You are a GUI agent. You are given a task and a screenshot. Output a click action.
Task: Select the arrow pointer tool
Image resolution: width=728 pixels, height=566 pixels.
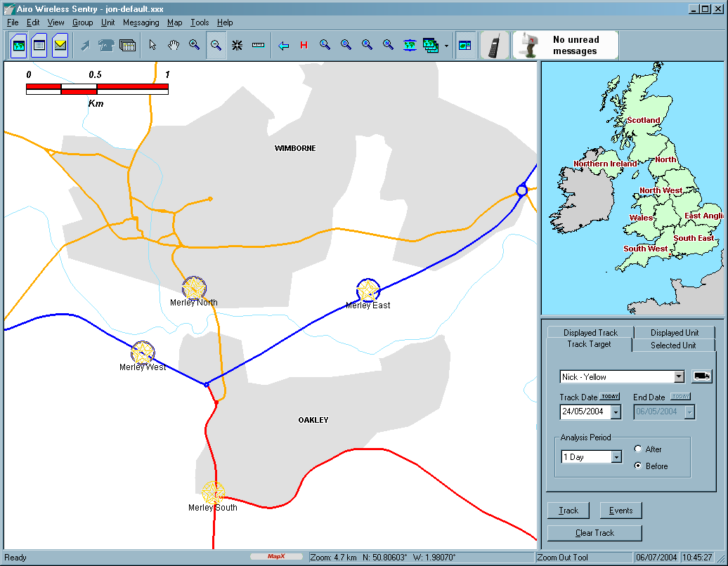point(152,45)
